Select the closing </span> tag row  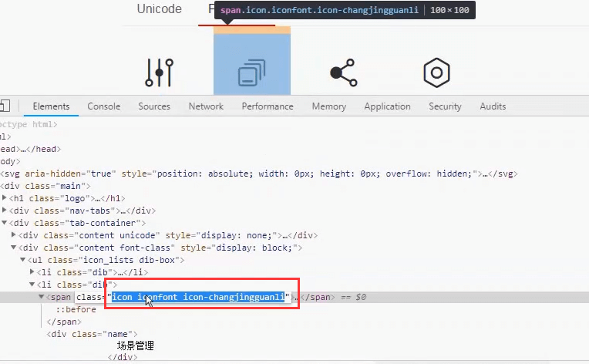tap(64, 322)
